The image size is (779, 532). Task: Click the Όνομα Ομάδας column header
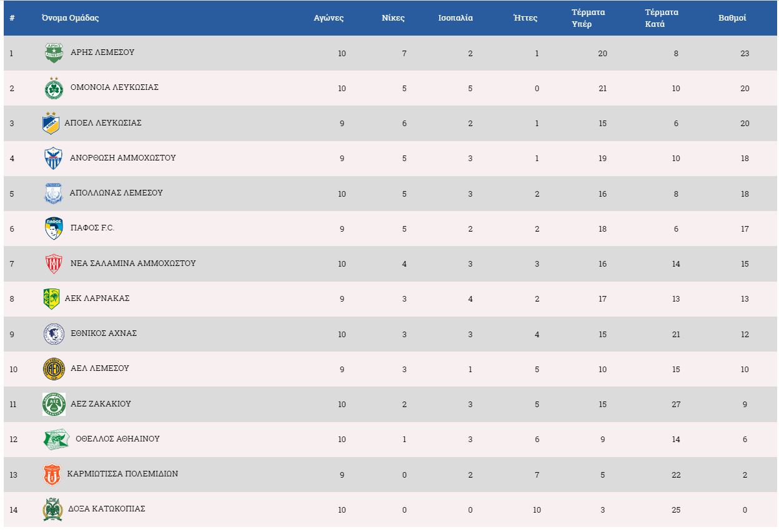coord(70,18)
